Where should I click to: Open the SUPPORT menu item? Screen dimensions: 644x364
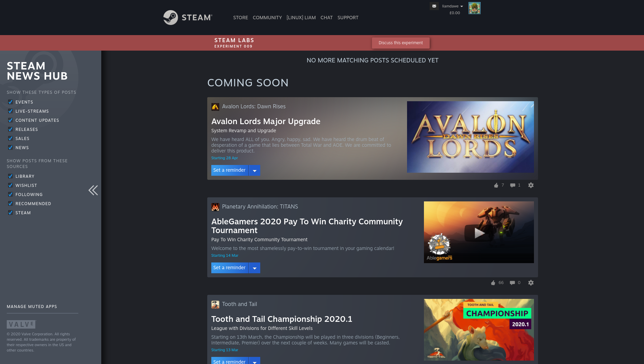tap(348, 18)
